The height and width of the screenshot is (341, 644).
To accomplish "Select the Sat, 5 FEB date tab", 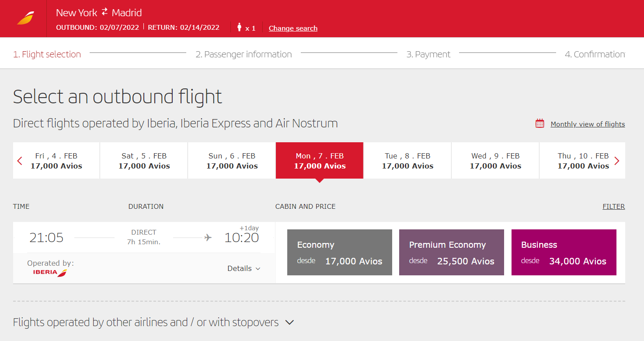I will click(144, 161).
